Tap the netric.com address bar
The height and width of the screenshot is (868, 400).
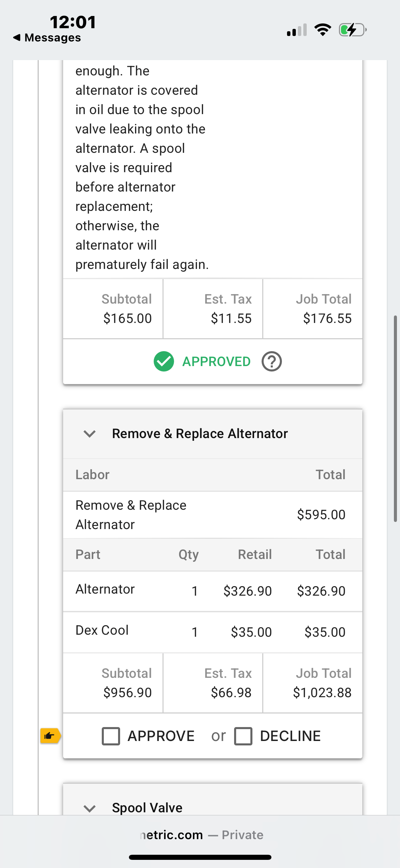tap(202, 835)
